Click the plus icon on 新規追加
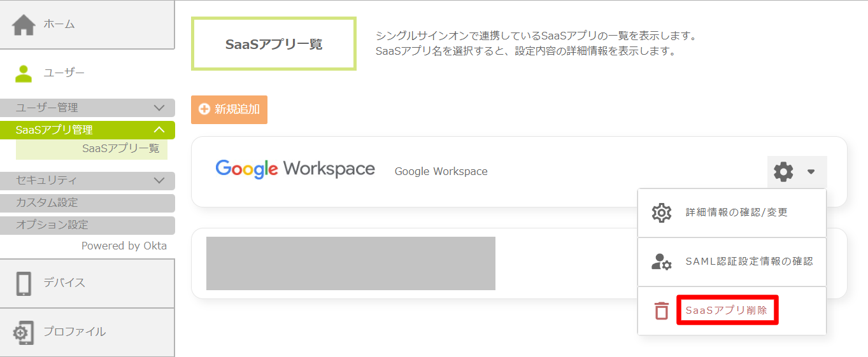 click(204, 109)
